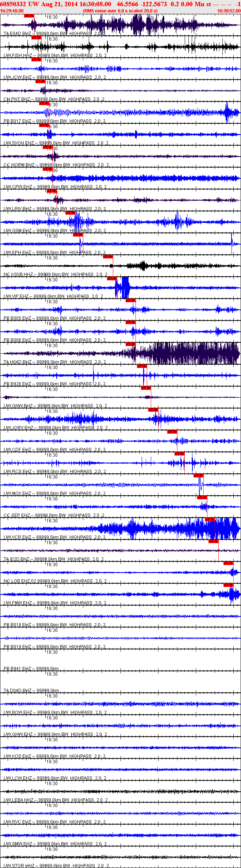The height and width of the screenshot is (868, 241).
Task: Select the red pick marker on UW.GSM trace
Action: click(x=70, y=213)
